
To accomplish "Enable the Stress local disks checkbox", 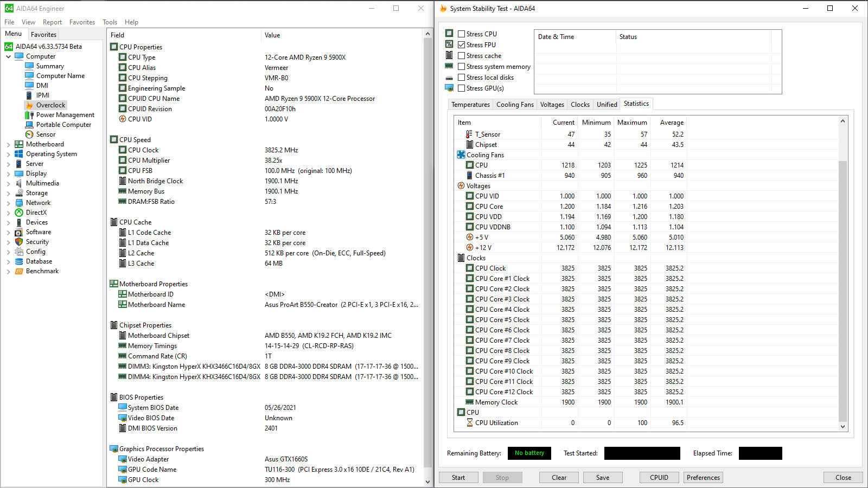I will click(x=461, y=77).
